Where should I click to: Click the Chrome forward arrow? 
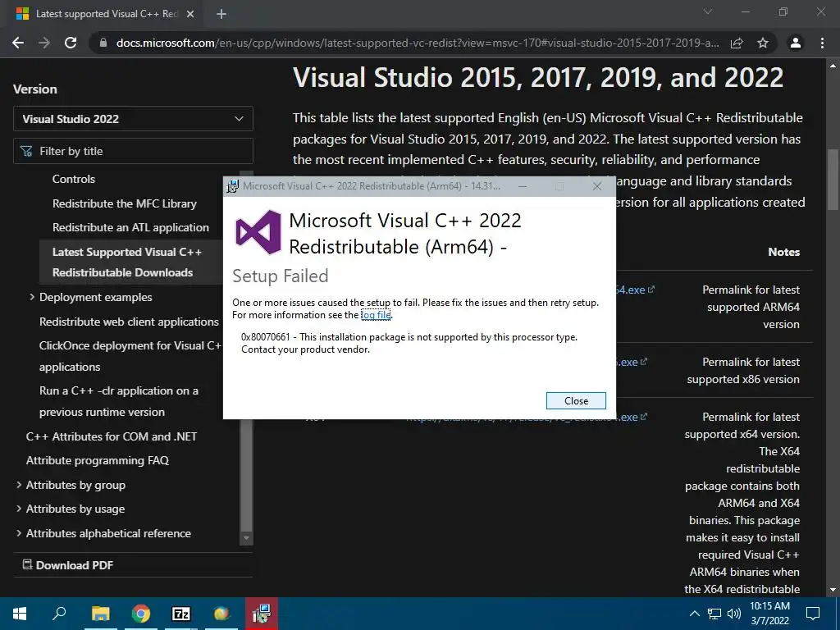tap(44, 43)
